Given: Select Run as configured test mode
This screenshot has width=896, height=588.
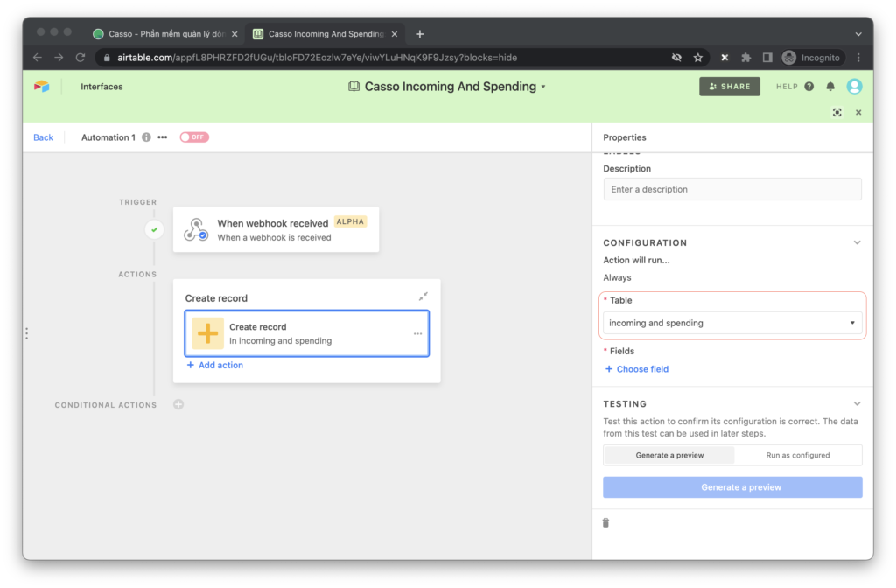Looking at the screenshot, I should (798, 455).
